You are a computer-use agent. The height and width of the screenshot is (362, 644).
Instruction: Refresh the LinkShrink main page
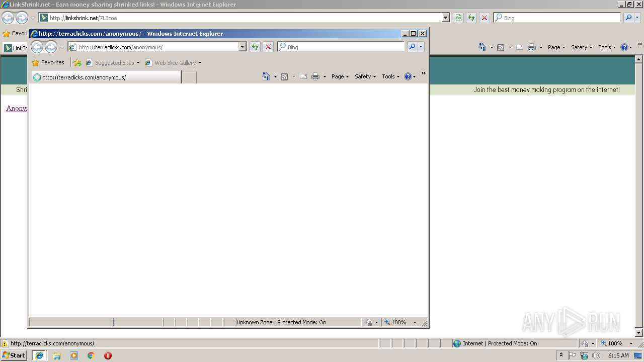click(x=471, y=18)
